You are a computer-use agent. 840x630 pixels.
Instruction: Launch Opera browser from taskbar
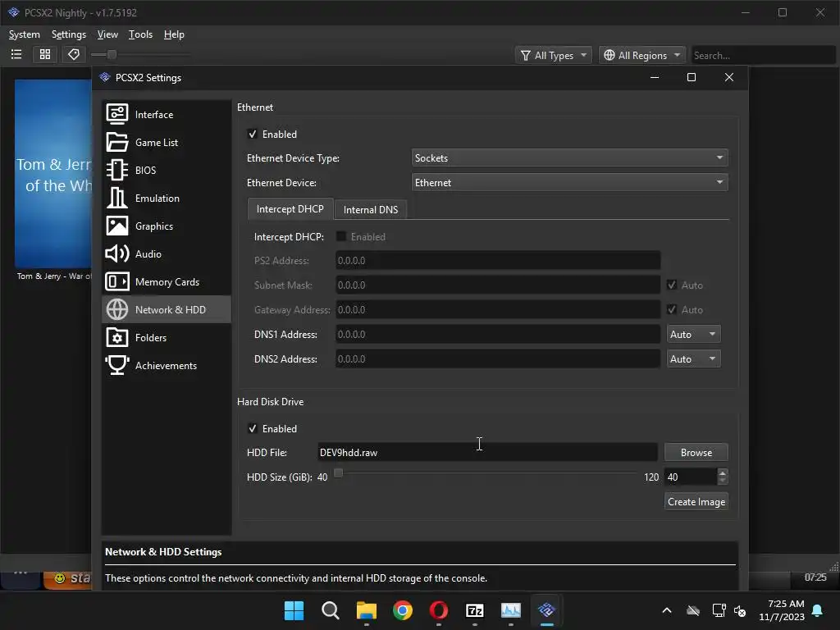coord(439,610)
